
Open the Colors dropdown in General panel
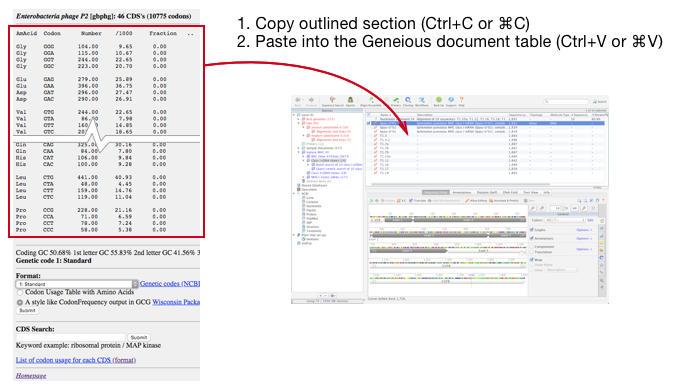565,220
